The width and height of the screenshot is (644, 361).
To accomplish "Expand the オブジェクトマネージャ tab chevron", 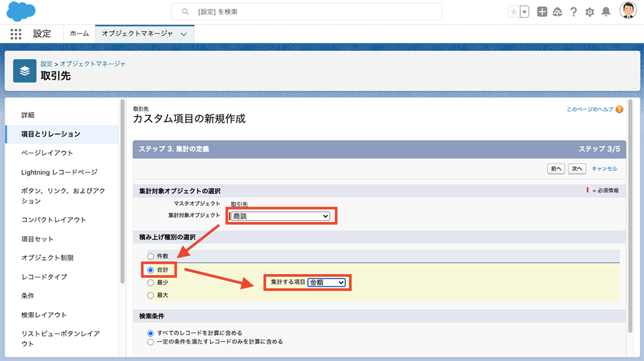I will point(184,34).
